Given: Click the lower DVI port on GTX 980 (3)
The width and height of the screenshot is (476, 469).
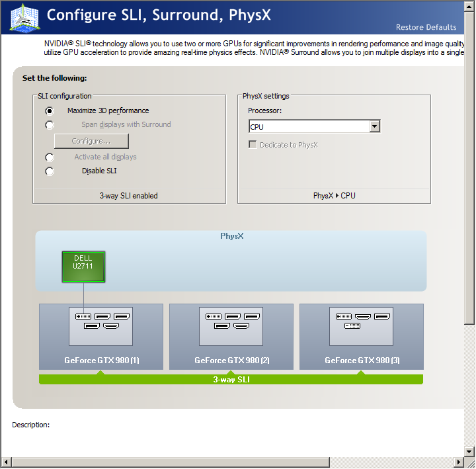Looking at the screenshot, I should point(352,326).
